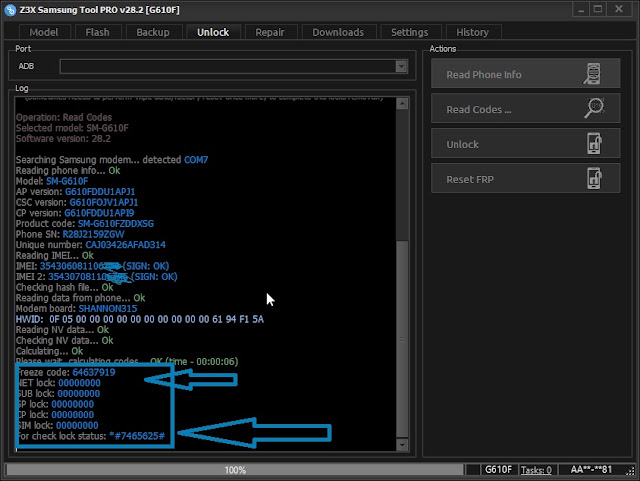This screenshot has height=481, width=640.
Task: Select the Unlock tab
Action: click(213, 32)
